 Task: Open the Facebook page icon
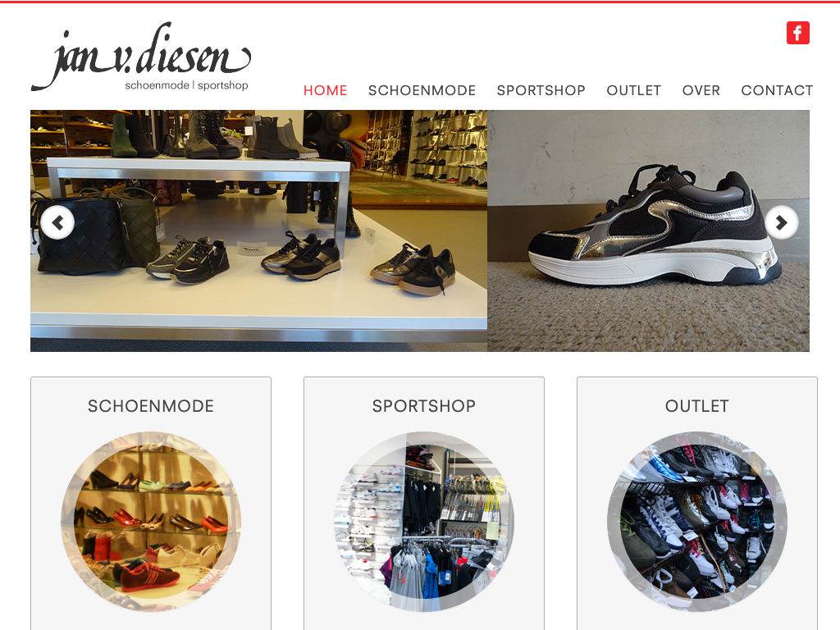click(x=797, y=33)
